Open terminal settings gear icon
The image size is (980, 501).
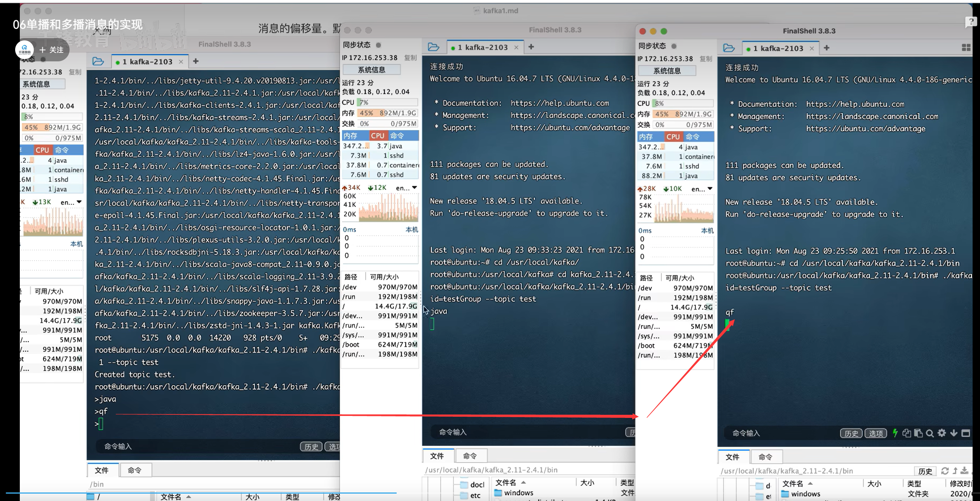coord(942,433)
